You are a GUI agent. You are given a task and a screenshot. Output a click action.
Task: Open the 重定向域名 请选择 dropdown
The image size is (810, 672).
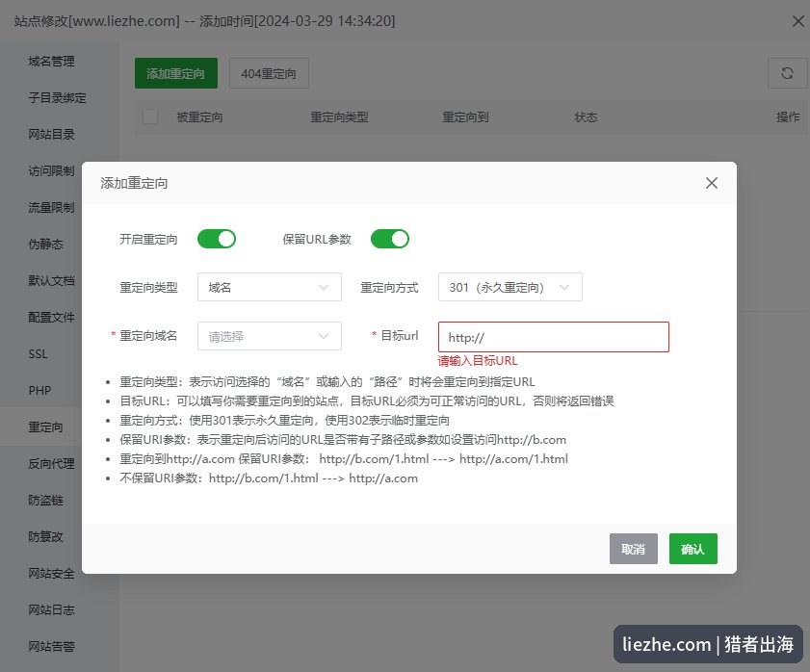tap(269, 336)
